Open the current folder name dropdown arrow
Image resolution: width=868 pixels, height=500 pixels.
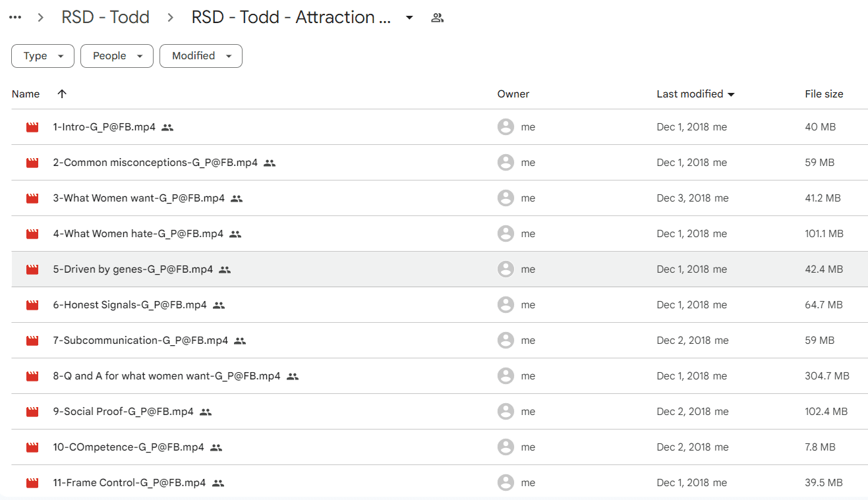point(409,18)
